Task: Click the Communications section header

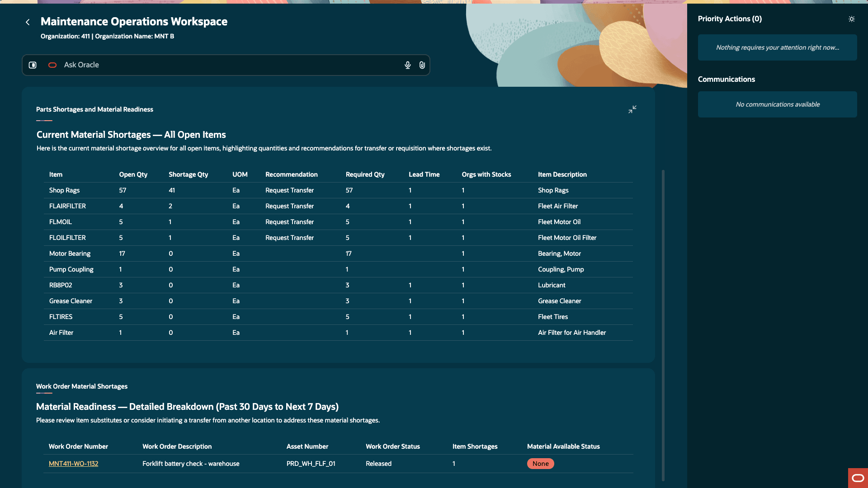Action: pos(726,79)
